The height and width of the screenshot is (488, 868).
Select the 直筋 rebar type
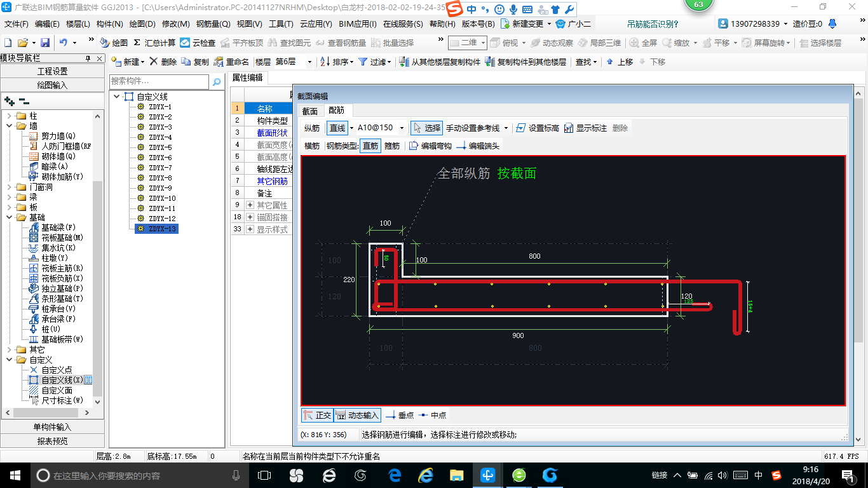pyautogui.click(x=370, y=146)
